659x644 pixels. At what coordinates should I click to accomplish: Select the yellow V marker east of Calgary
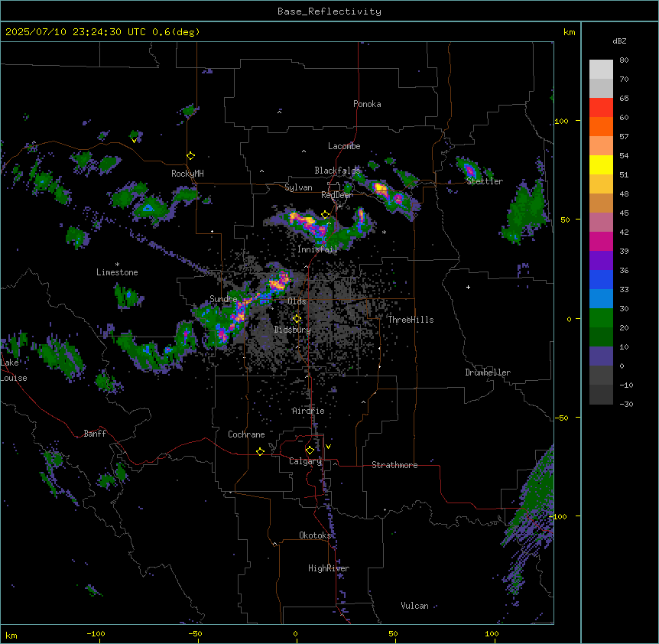[328, 447]
